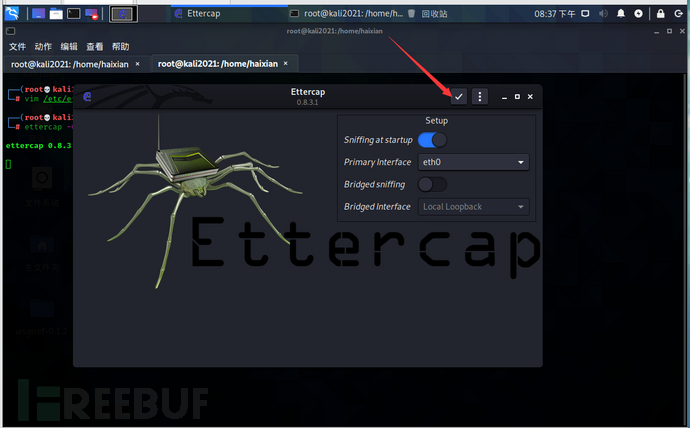This screenshot has width=690, height=428.
Task: Switch to root@kali2021 terminal taskbar button
Action: pos(347,14)
